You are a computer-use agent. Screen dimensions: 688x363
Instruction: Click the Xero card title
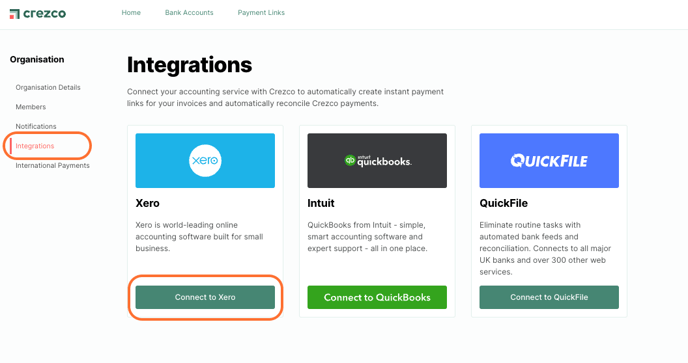pos(147,203)
